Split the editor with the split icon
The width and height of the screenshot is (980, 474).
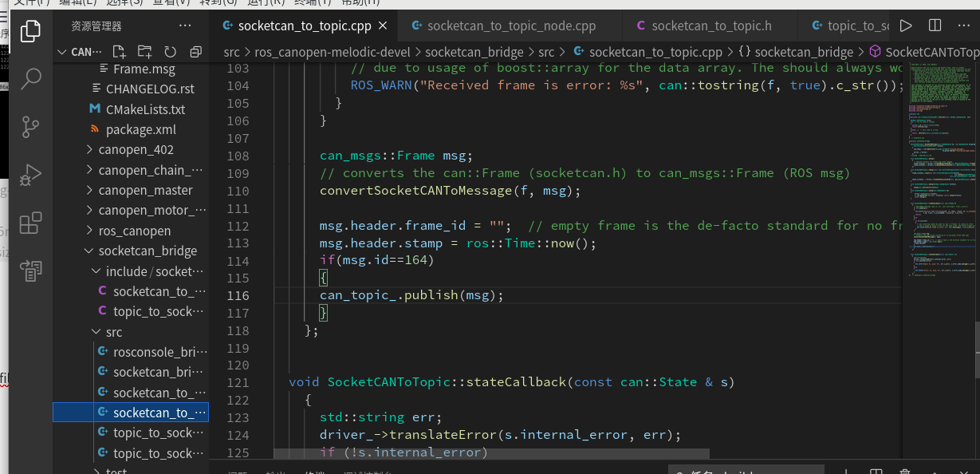pyautogui.click(x=934, y=25)
